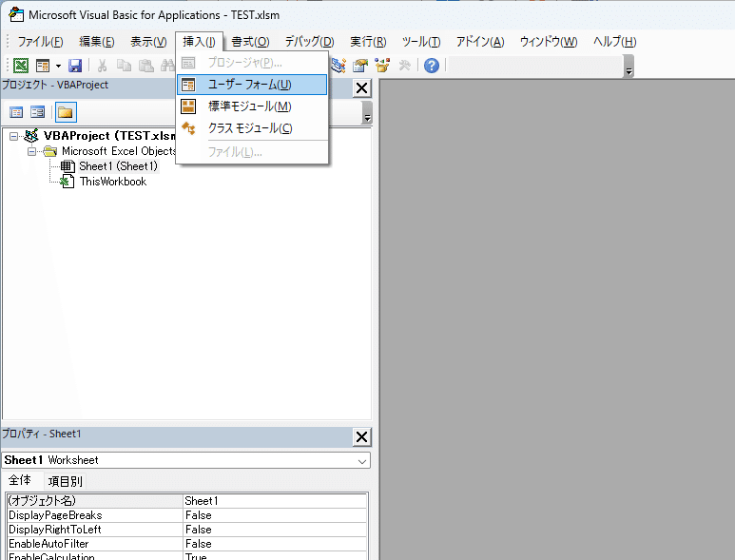This screenshot has height=560, width=735.
Task: Click the Copy icon in the toolbar
Action: click(x=125, y=66)
